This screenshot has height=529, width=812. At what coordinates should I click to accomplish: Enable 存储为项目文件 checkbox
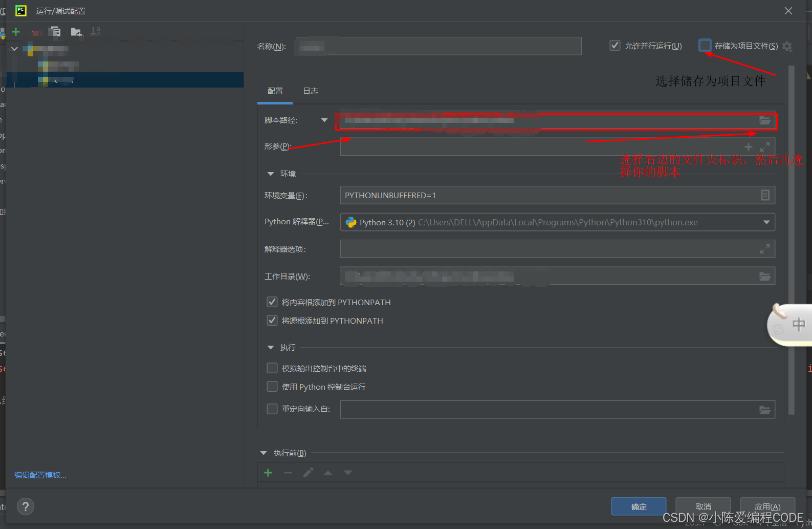[705, 46]
